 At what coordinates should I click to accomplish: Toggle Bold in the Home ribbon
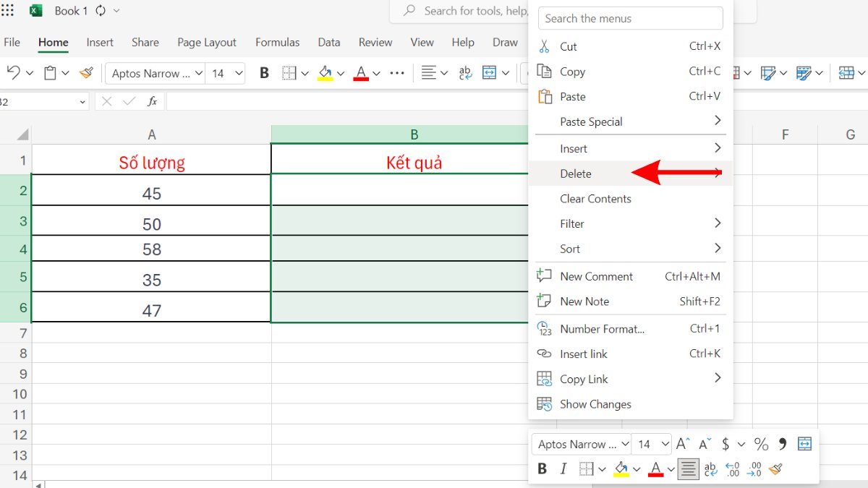[x=264, y=73]
